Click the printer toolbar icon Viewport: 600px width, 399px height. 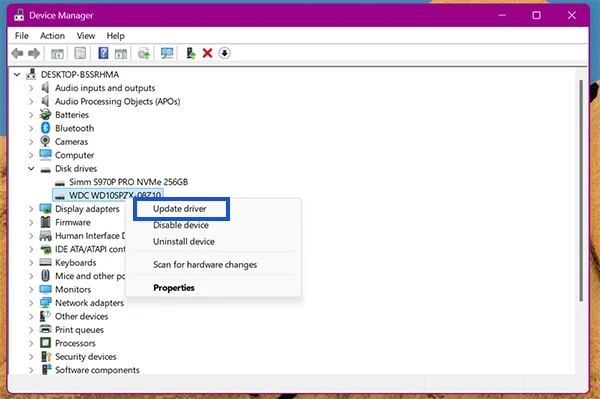[x=144, y=53]
